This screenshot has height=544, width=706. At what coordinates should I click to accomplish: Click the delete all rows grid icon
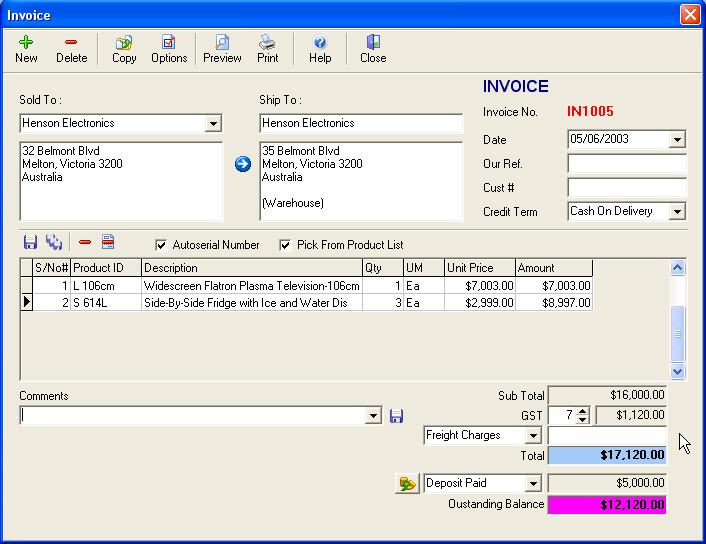pyautogui.click(x=108, y=242)
